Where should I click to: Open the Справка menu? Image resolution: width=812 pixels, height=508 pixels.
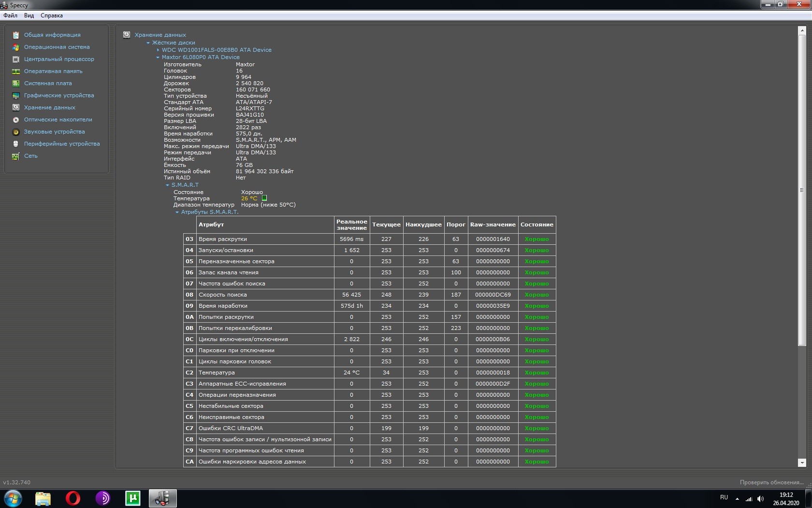(52, 15)
